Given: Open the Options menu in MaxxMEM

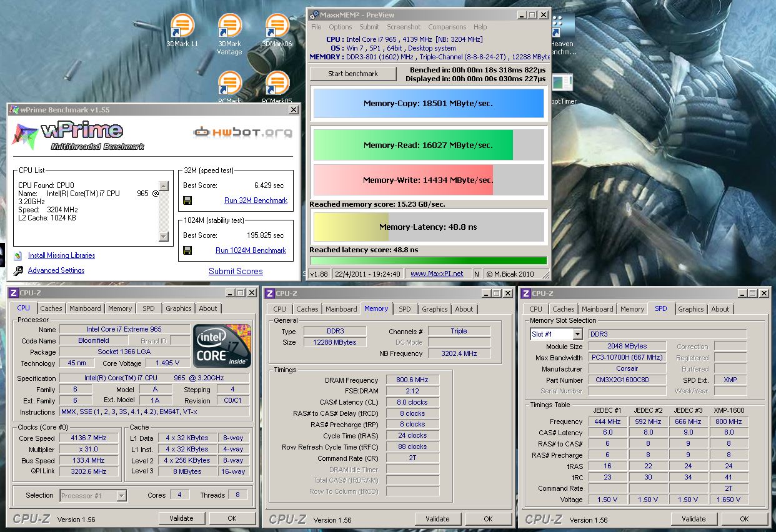Looking at the screenshot, I should [x=341, y=27].
